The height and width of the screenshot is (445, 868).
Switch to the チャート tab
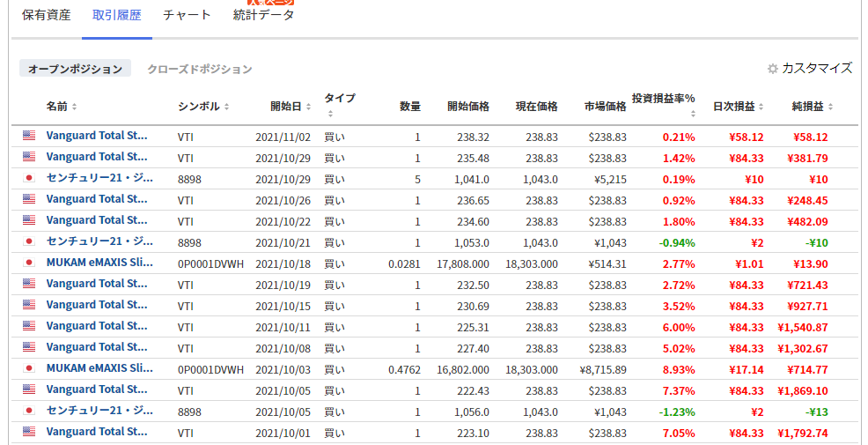pyautogui.click(x=187, y=15)
